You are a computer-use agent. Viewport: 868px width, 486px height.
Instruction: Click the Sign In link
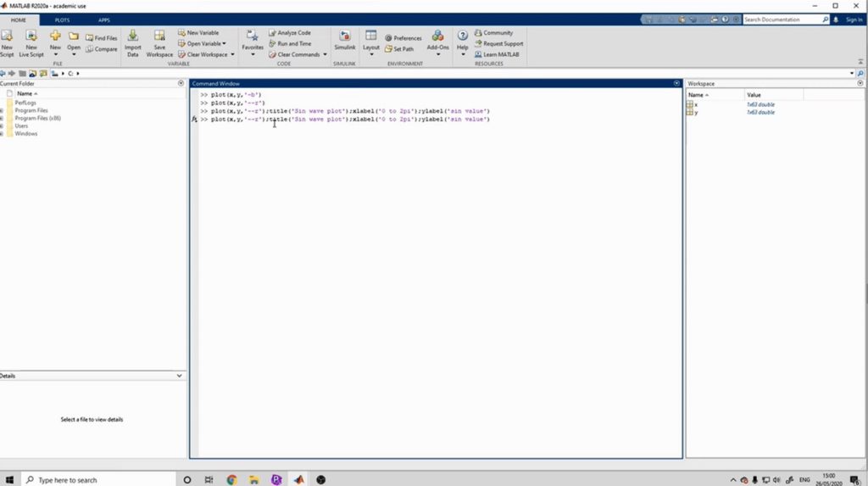pyautogui.click(x=853, y=20)
